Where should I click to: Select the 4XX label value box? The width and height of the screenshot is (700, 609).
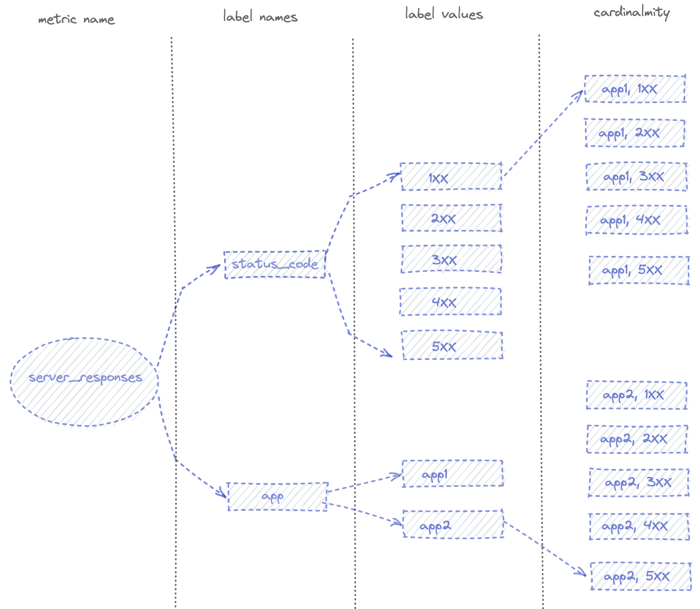451,302
